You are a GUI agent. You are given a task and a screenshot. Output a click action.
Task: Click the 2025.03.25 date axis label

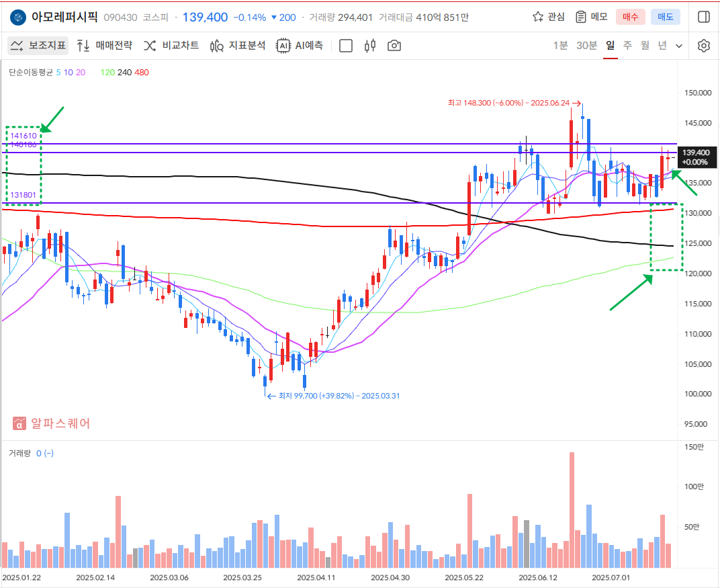242,577
